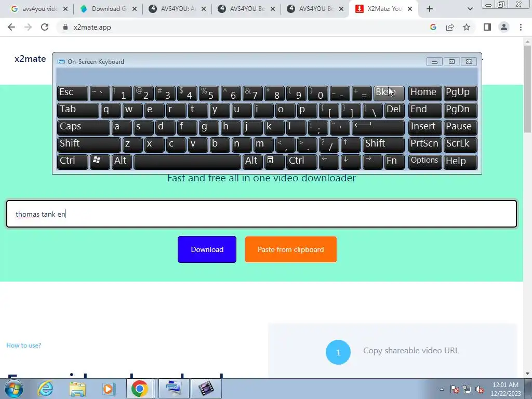Tap the context menu key on keyboard

tap(274, 162)
